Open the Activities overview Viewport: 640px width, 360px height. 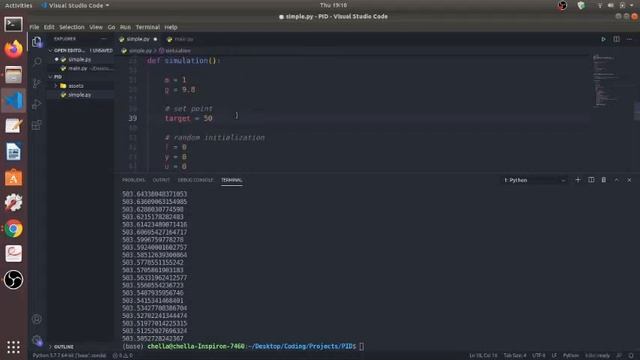[x=18, y=5]
